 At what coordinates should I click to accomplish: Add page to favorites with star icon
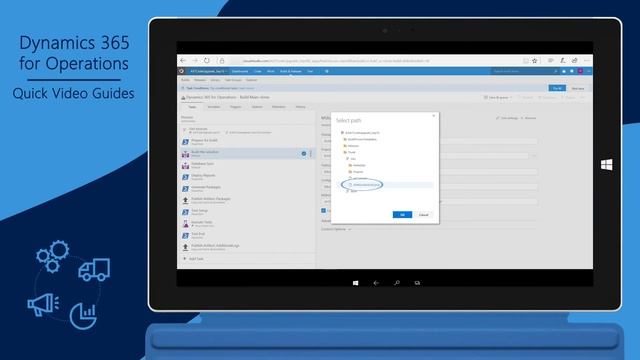click(x=535, y=61)
